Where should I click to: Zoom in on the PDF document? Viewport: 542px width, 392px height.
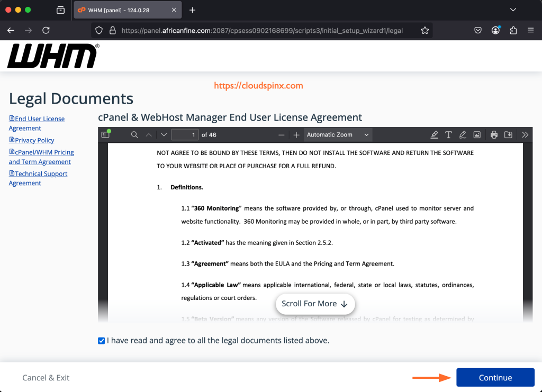pyautogui.click(x=296, y=135)
